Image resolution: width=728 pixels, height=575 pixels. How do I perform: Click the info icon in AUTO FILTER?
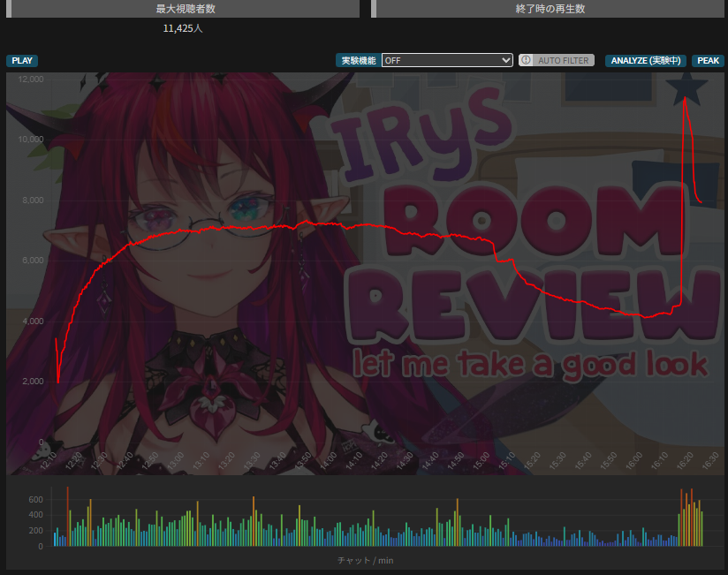point(526,60)
